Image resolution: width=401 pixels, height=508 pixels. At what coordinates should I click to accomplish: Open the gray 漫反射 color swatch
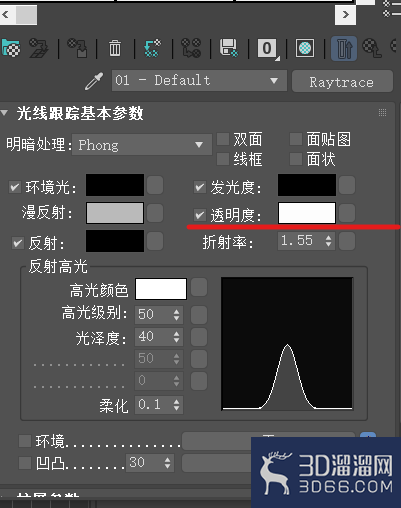pos(115,213)
